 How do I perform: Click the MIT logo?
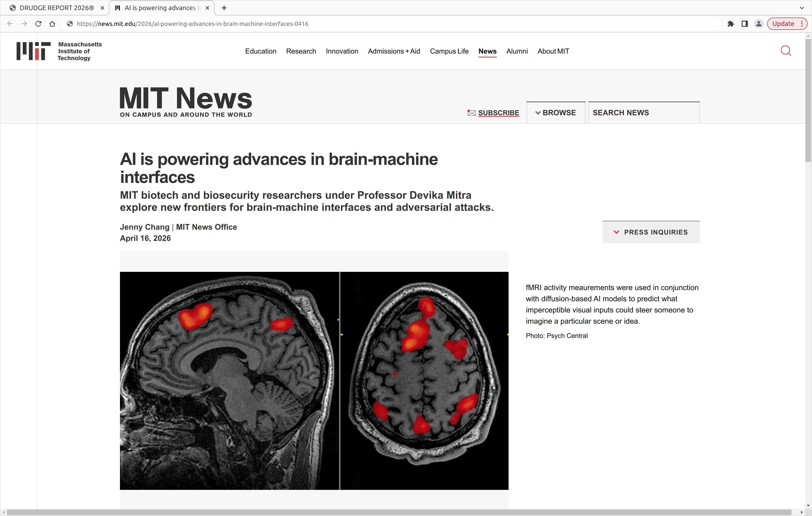pos(33,51)
